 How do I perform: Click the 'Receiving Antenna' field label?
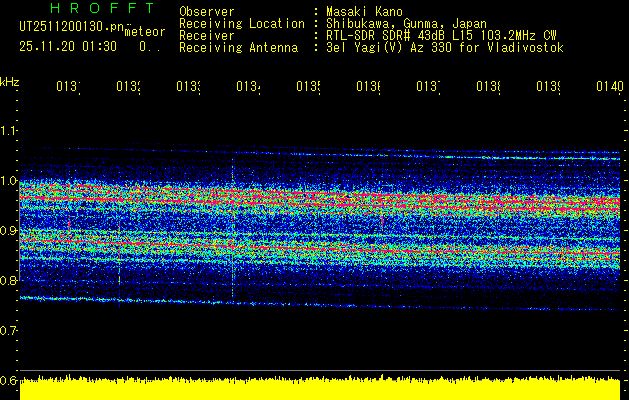click(239, 48)
